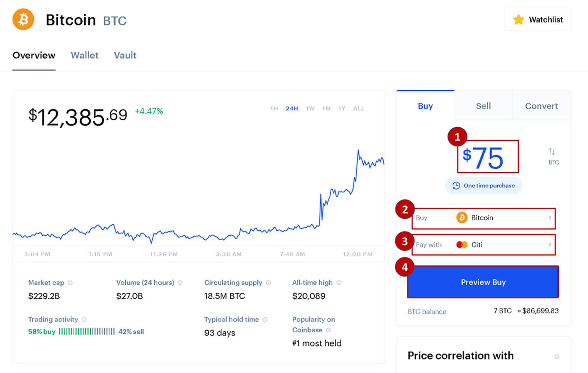Open the Buy asset selector showing Bitcoin

(x=484, y=218)
